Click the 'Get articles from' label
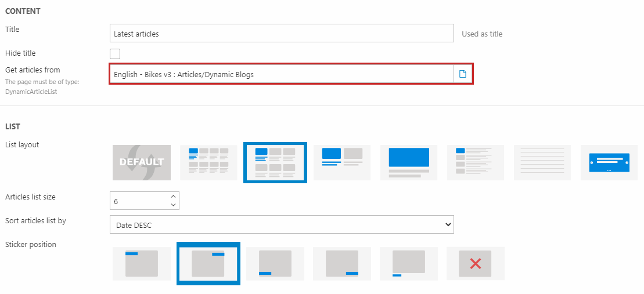This screenshot has height=294, width=644. click(x=33, y=70)
